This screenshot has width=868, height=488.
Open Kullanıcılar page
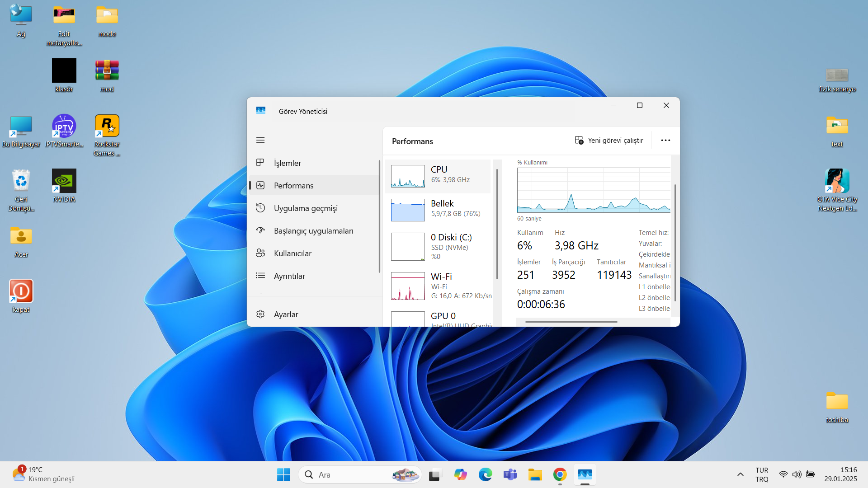[314, 253]
